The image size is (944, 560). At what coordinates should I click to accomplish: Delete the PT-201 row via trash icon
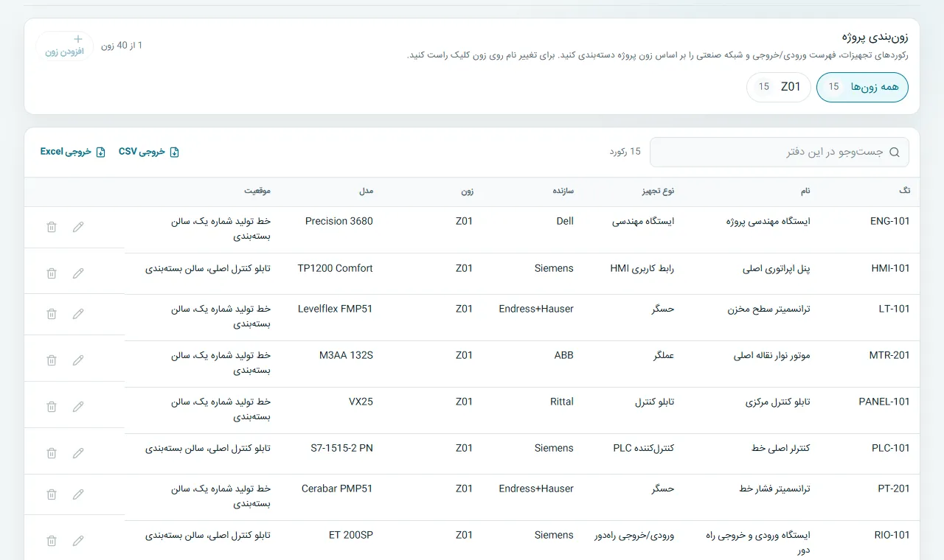(52, 494)
